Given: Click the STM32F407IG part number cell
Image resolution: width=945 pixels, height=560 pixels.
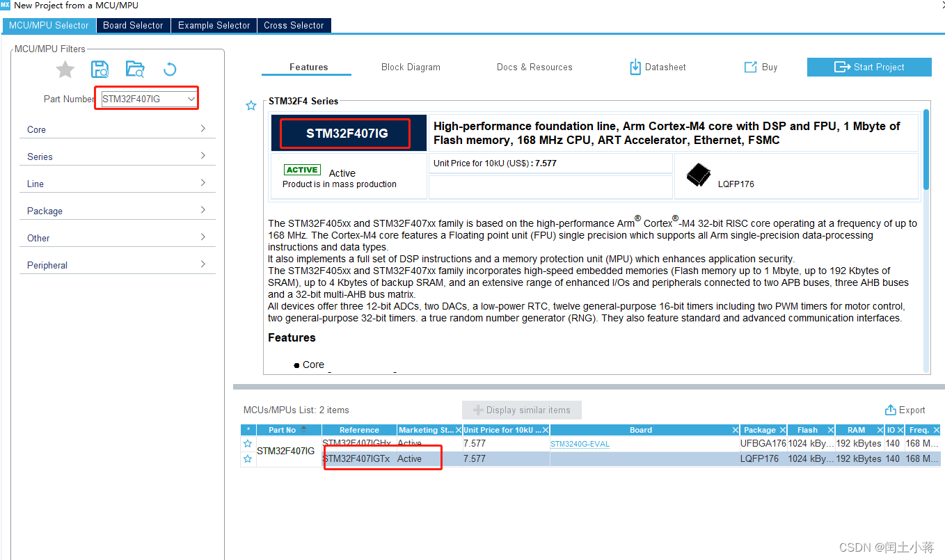Looking at the screenshot, I should click(289, 451).
